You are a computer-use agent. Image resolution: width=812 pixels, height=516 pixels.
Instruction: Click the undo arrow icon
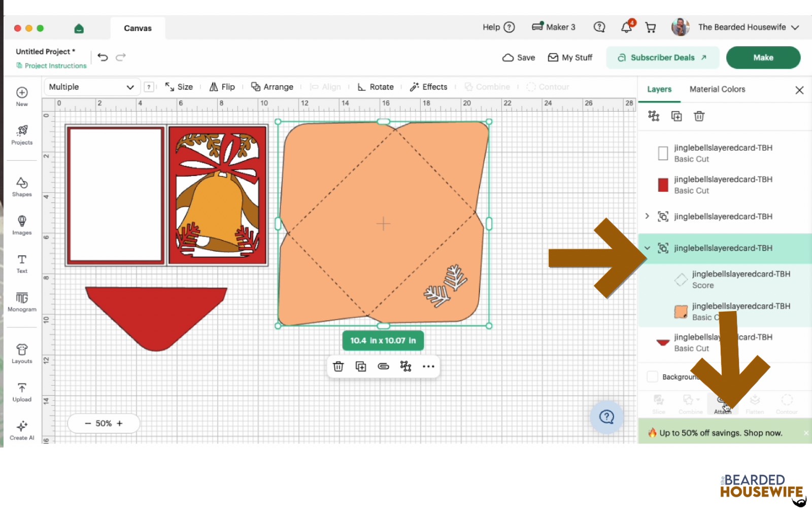coord(103,57)
